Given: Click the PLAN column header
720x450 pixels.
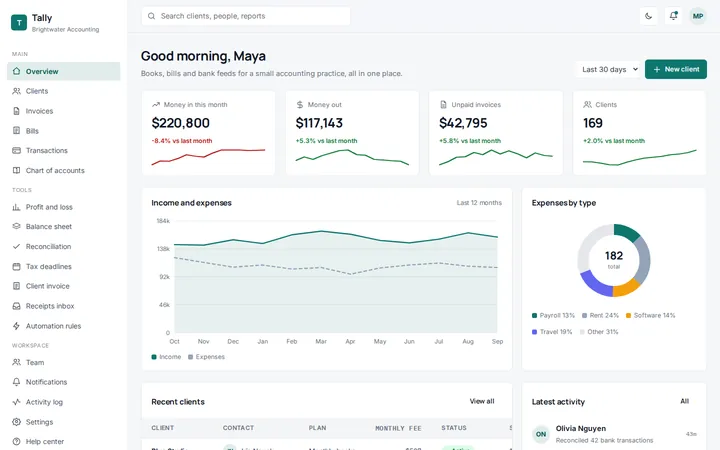Looking at the screenshot, I should tap(317, 428).
